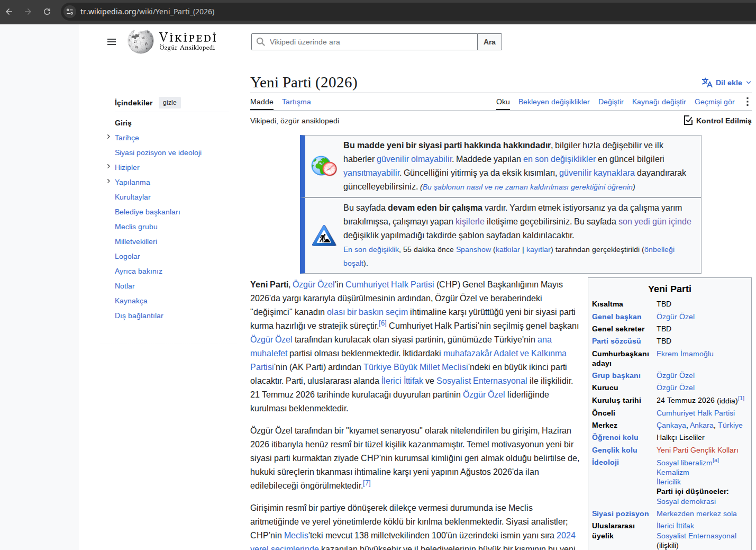Viewport: 756px width, 550px height.
Task: Open the Ekrem İmamoğlu infobox link
Action: (685, 354)
